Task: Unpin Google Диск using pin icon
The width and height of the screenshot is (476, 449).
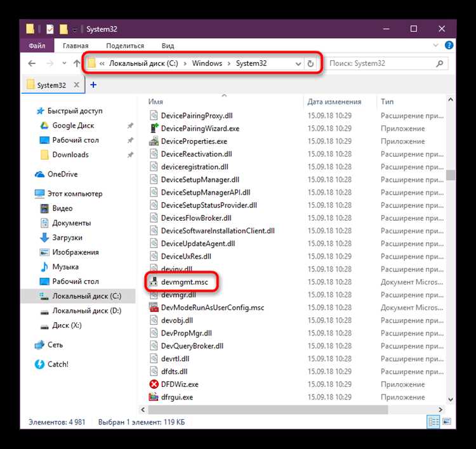Action: [x=130, y=126]
